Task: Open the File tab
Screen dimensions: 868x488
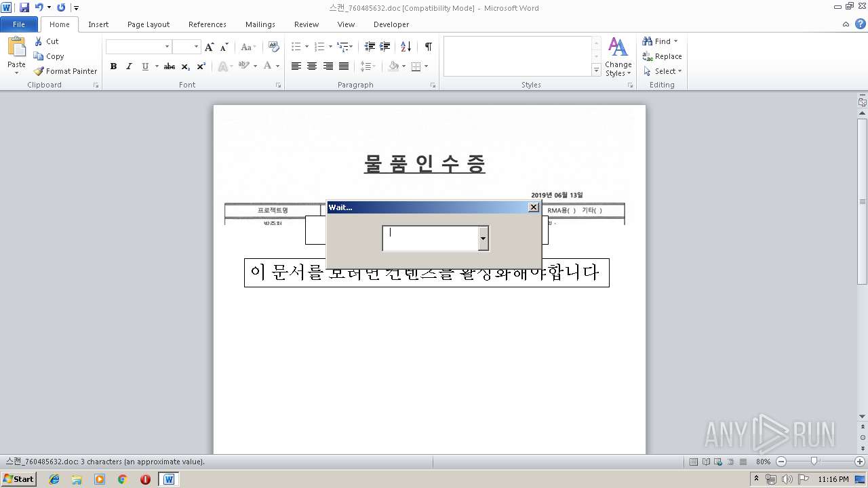Action: tap(19, 24)
